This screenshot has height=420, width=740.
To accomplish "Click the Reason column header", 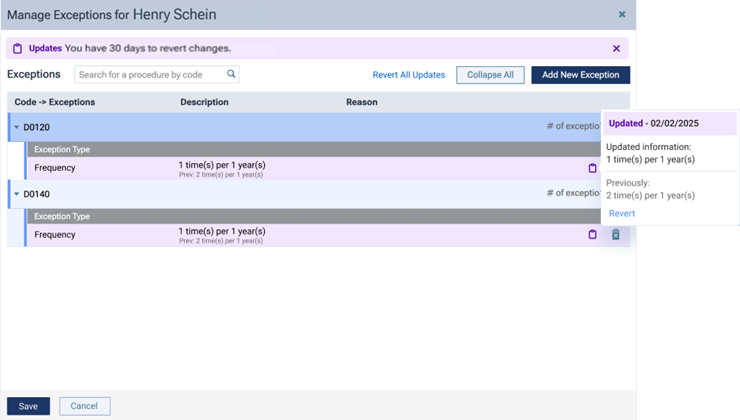I will 362,102.
